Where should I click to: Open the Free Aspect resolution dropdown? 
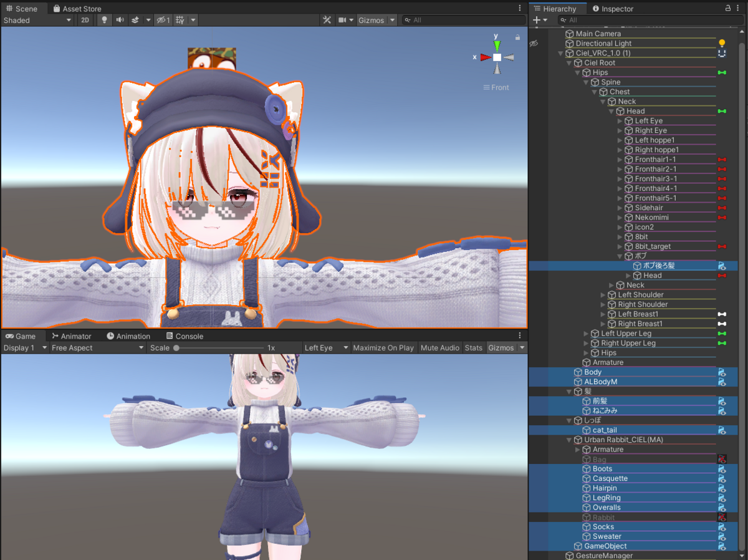click(x=97, y=348)
